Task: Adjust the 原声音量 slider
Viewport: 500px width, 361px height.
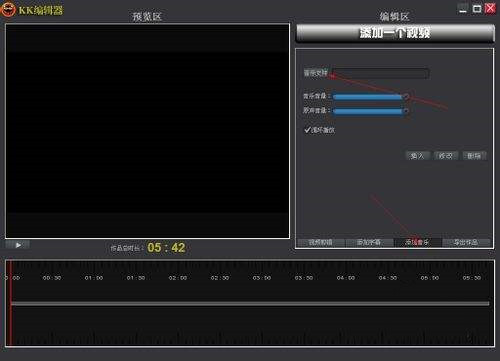Action: [371, 111]
